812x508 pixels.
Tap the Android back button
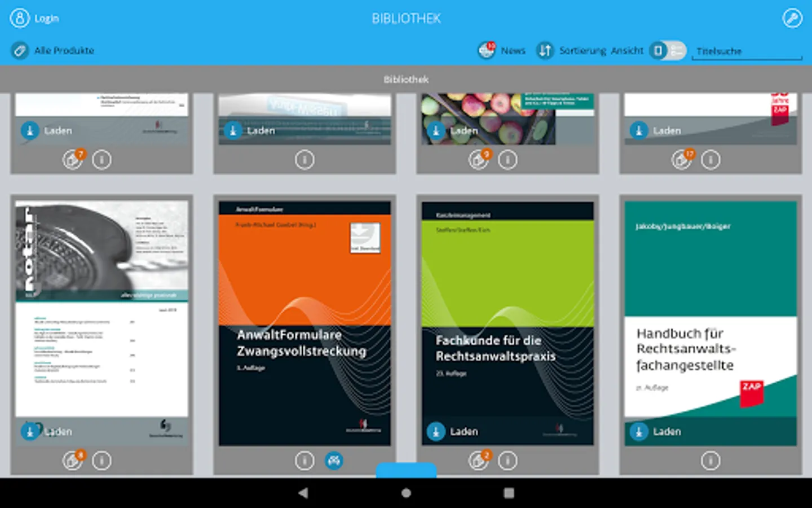[x=303, y=493]
